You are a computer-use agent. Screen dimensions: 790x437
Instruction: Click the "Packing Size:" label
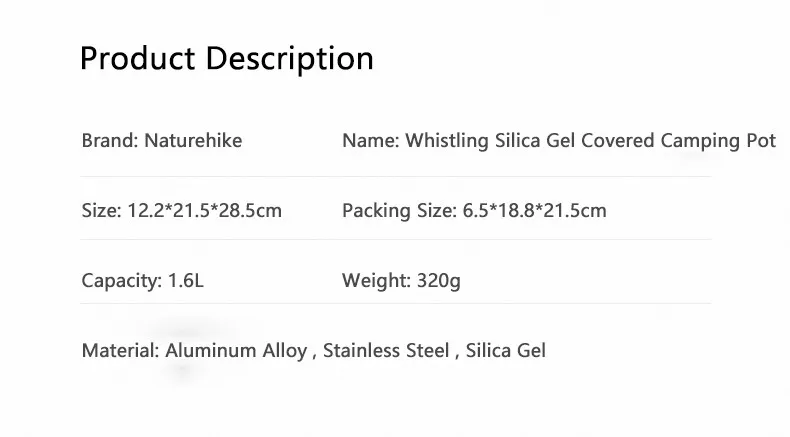tap(399, 211)
